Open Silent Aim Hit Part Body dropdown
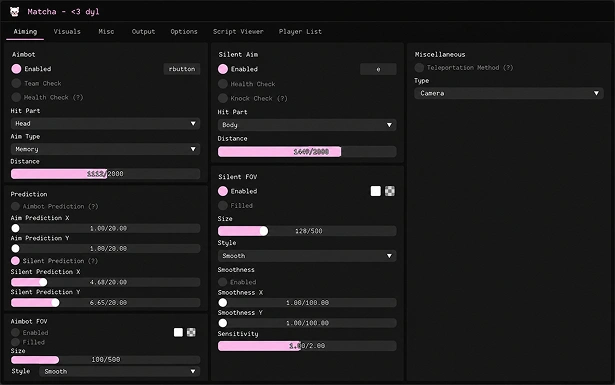 307,125
